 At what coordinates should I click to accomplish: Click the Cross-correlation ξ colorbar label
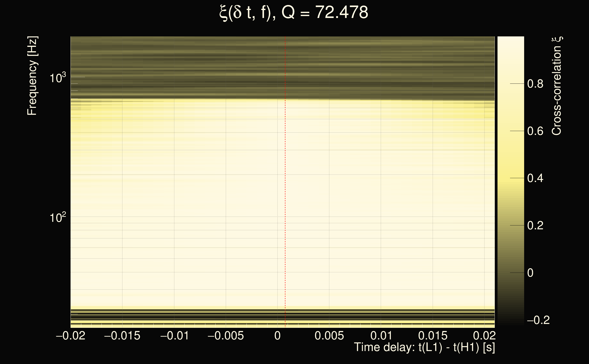[556, 86]
